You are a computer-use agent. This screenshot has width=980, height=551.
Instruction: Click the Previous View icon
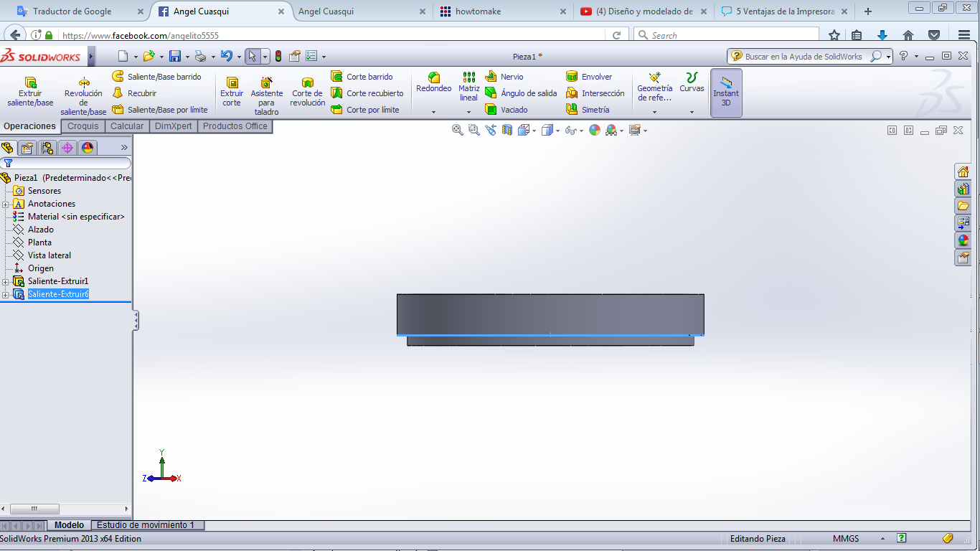click(x=491, y=130)
